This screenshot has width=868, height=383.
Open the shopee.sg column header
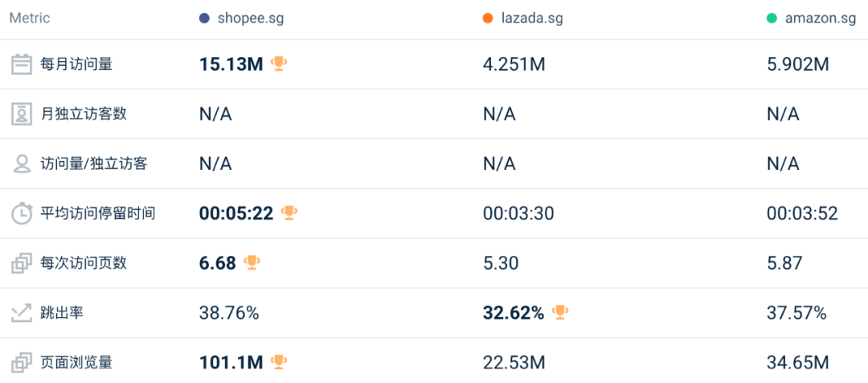[250, 19]
